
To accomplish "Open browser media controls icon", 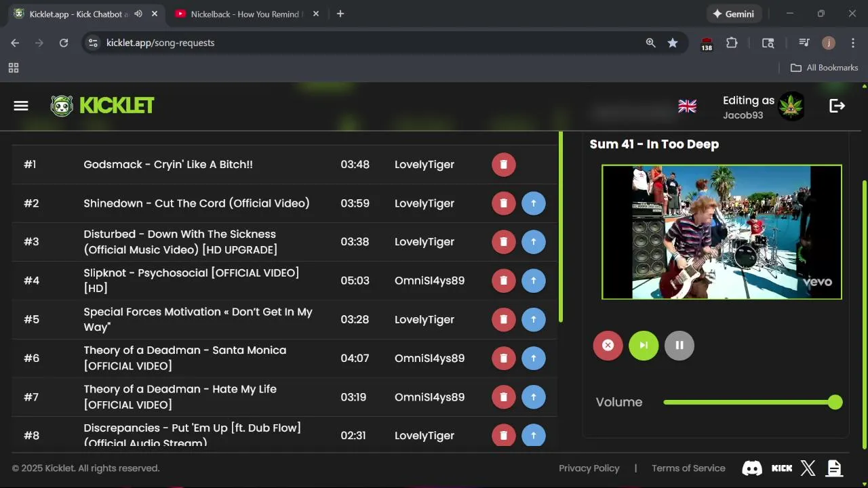I will (804, 43).
